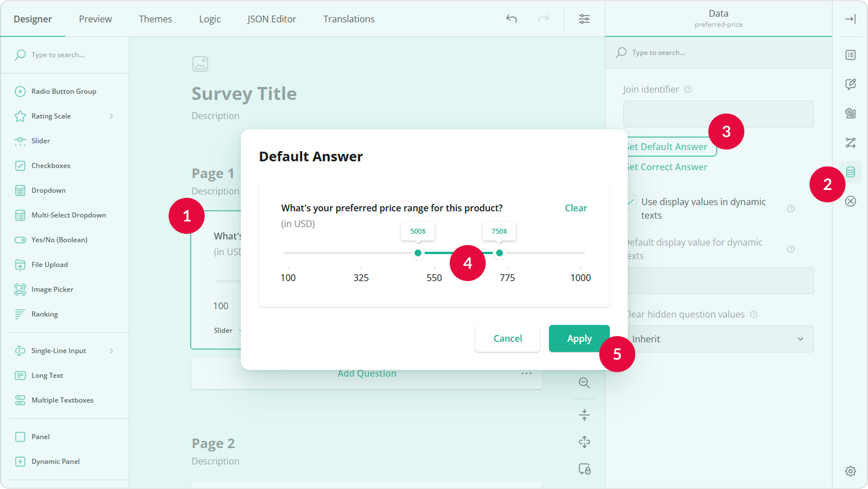The height and width of the screenshot is (489, 868).
Task: Collapse the property panel via arrow icon
Action: 850,19
